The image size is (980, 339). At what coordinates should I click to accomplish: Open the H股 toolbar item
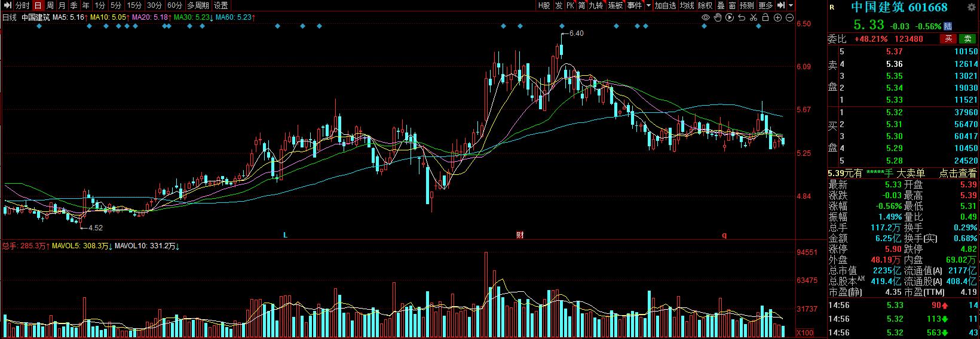click(x=544, y=5)
